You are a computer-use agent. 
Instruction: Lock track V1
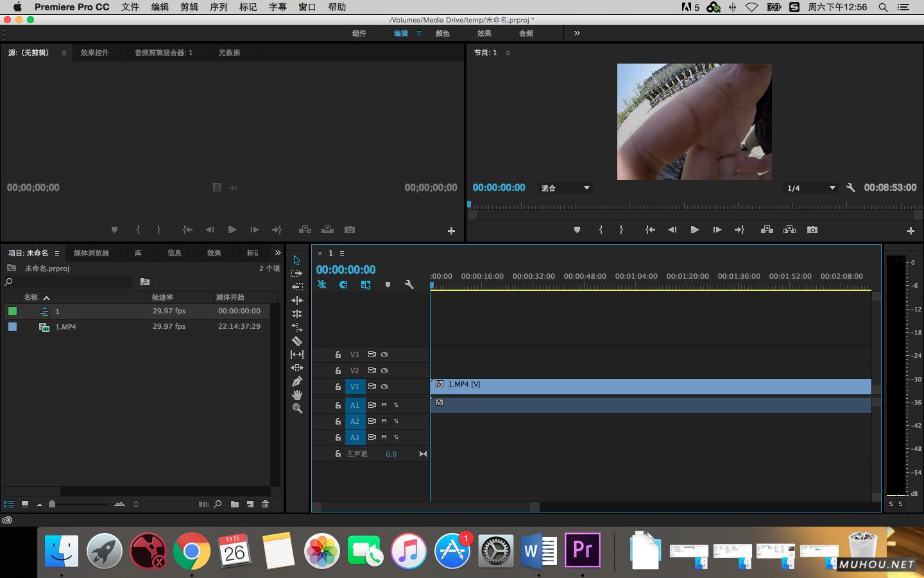(x=338, y=387)
